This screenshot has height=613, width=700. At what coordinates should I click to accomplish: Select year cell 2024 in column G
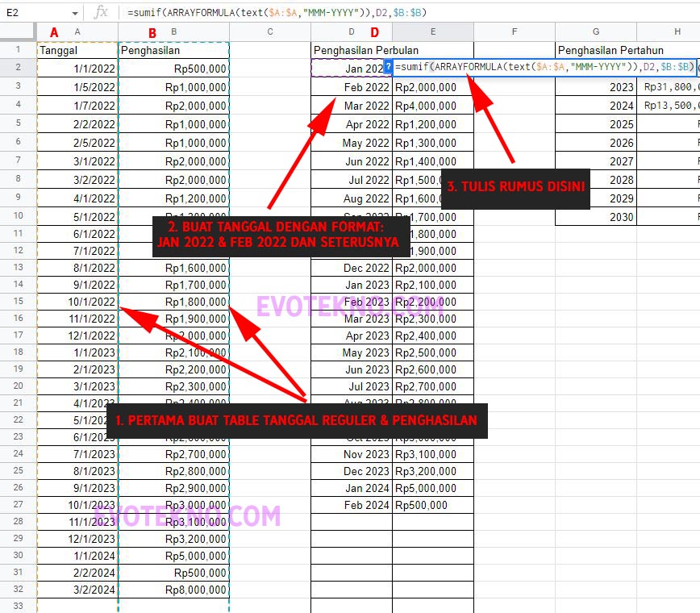pyautogui.click(x=596, y=106)
